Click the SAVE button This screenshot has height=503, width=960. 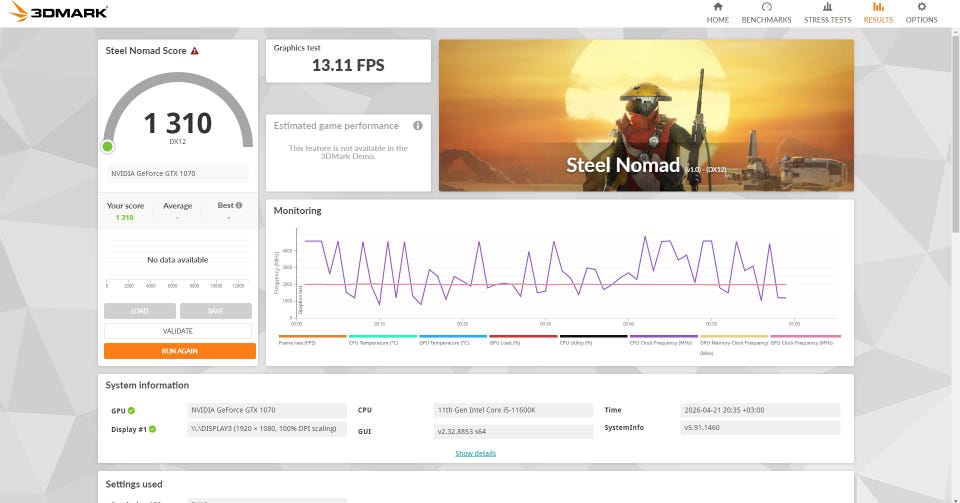pyautogui.click(x=216, y=311)
